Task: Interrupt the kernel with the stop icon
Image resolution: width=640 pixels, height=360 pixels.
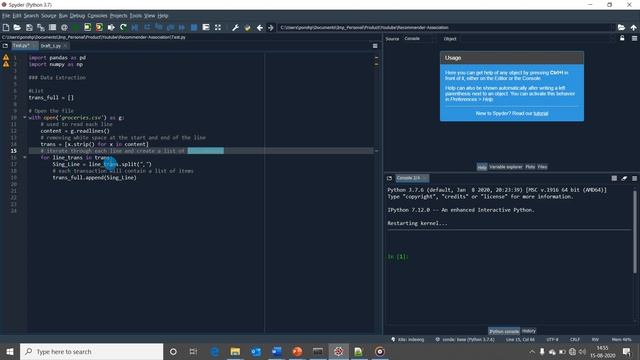Action: (x=614, y=178)
